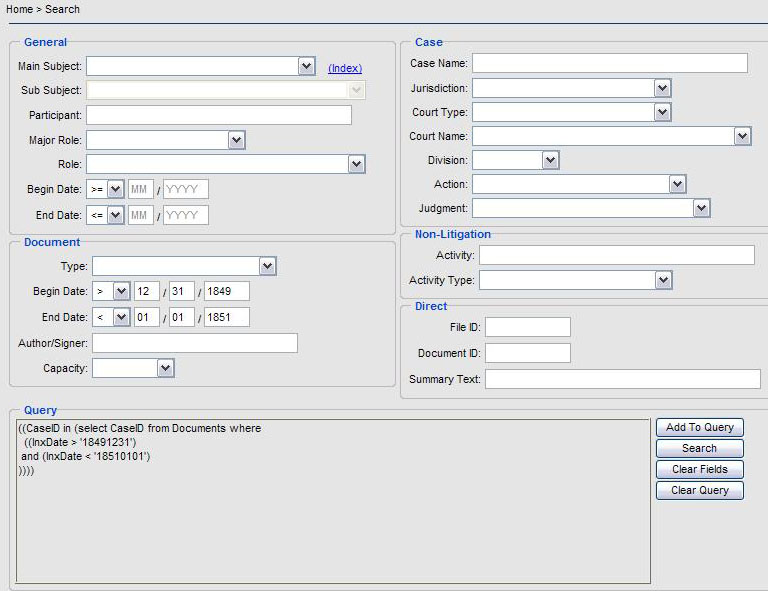Click the General End Date month field
The width and height of the screenshot is (768, 591).
pyautogui.click(x=141, y=215)
